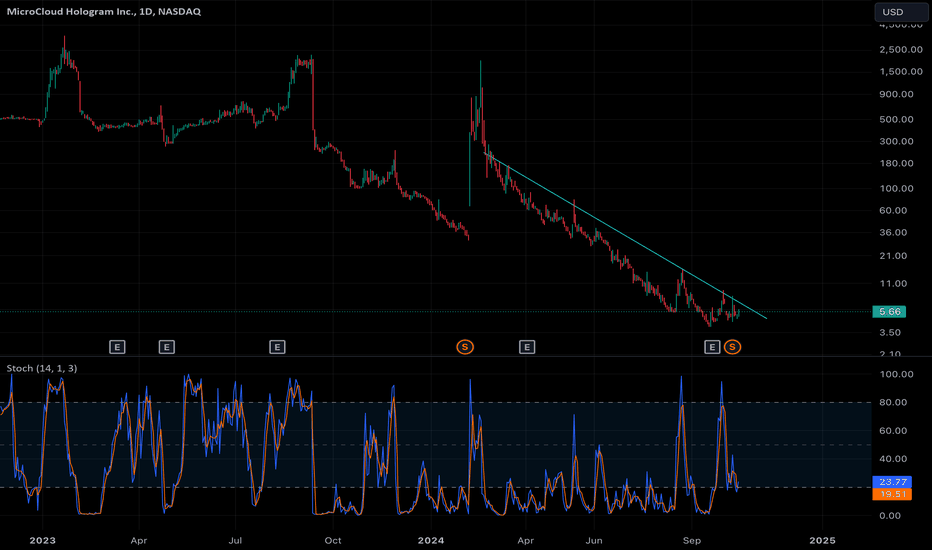Image resolution: width=932 pixels, height=550 pixels.
Task: Click the 3.50 price axis label
Action: tap(890, 332)
